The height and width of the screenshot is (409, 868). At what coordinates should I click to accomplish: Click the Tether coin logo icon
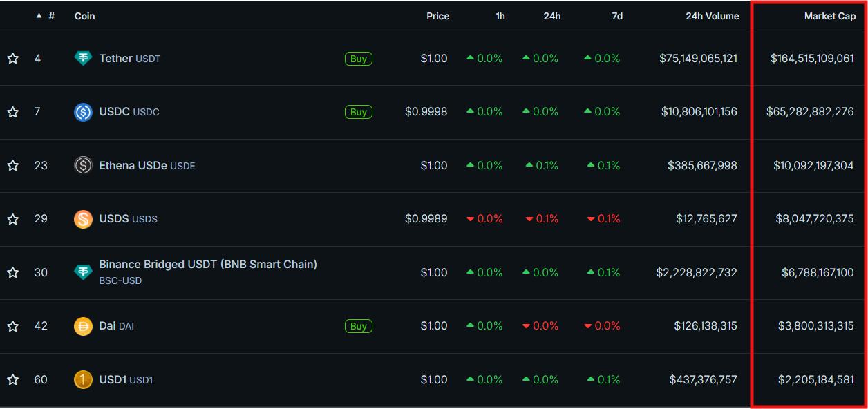point(83,59)
